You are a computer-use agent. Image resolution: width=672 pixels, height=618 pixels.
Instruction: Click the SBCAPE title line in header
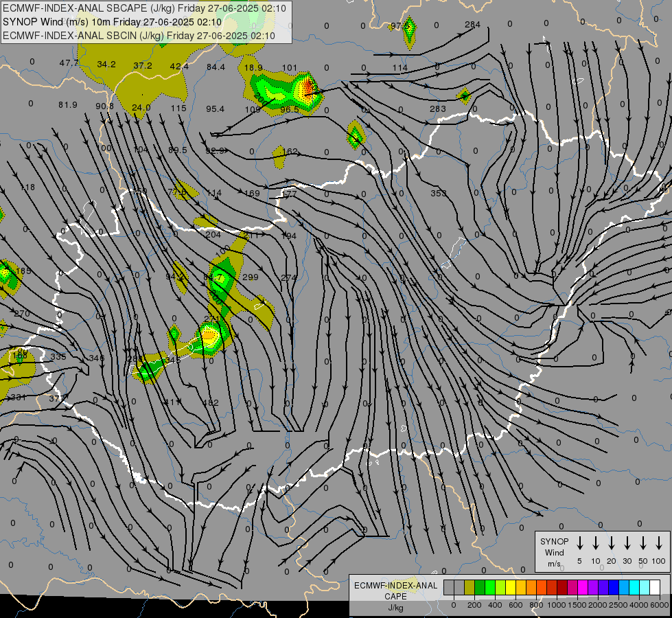[144, 8]
